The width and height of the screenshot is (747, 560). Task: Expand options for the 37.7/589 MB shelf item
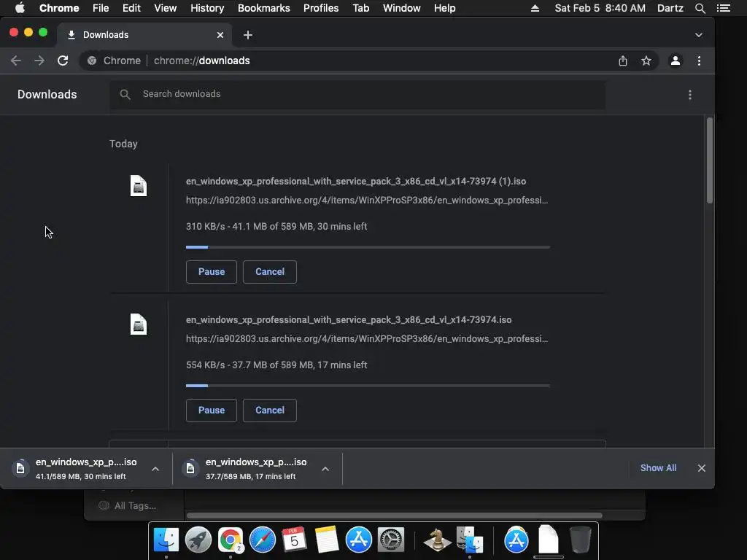coord(325,469)
